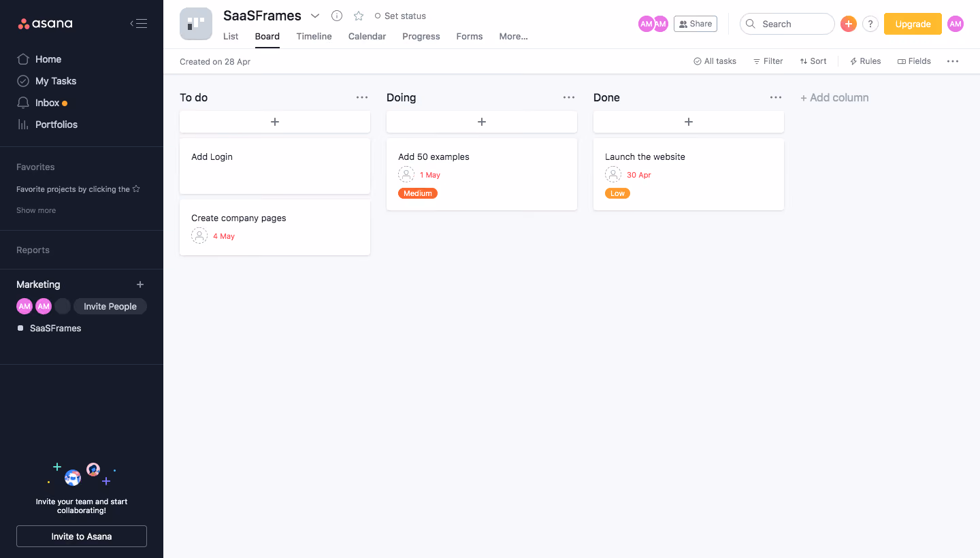
Task: Click the Invite to Asana button
Action: 82,536
